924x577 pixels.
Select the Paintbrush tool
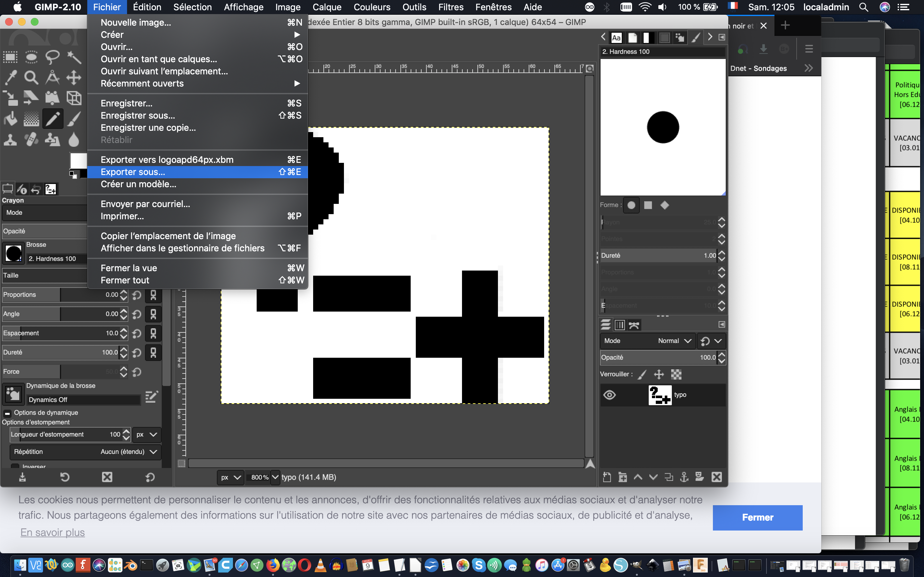coord(74,119)
